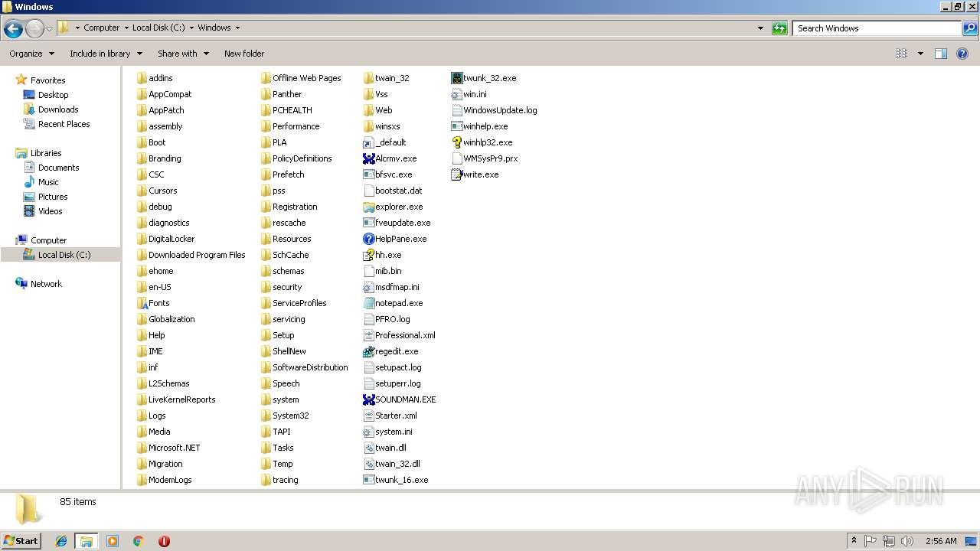Viewport: 980px width, 551px height.
Task: Click the New folder button
Action: [244, 54]
